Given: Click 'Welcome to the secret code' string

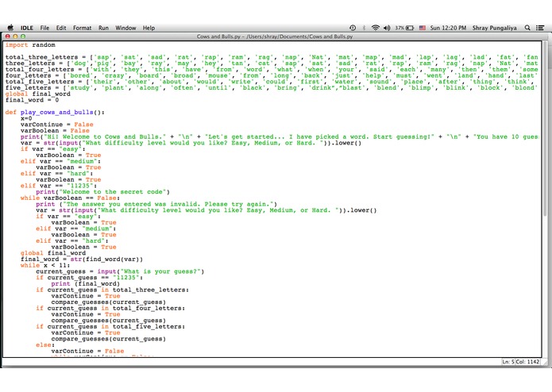Looking at the screenshot, I should [x=112, y=192].
